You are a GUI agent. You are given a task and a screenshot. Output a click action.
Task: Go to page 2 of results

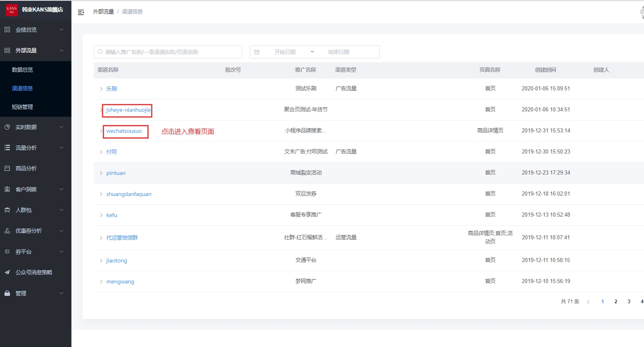coord(616,302)
